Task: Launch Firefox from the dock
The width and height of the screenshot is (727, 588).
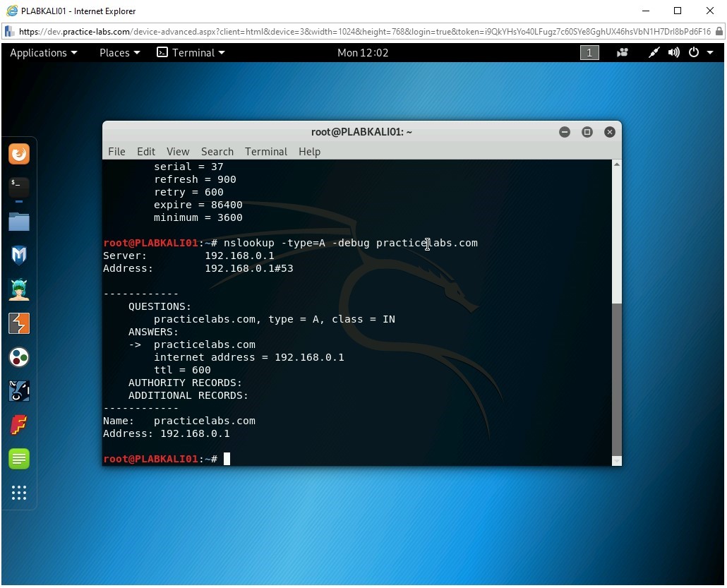Action: point(19,154)
